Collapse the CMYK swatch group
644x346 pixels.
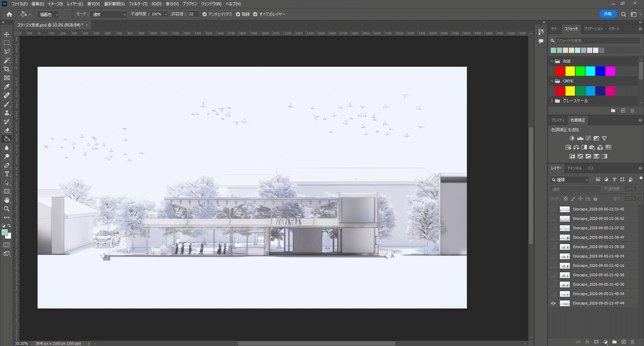pyautogui.click(x=552, y=81)
